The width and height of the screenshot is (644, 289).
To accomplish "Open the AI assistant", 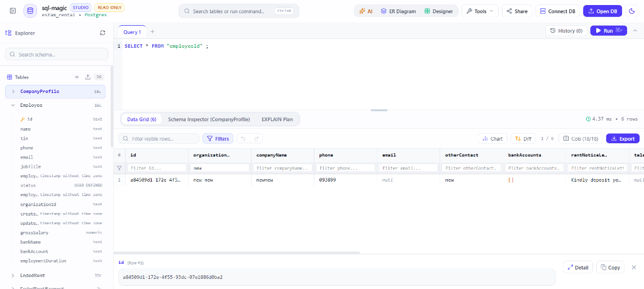I will pos(365,11).
